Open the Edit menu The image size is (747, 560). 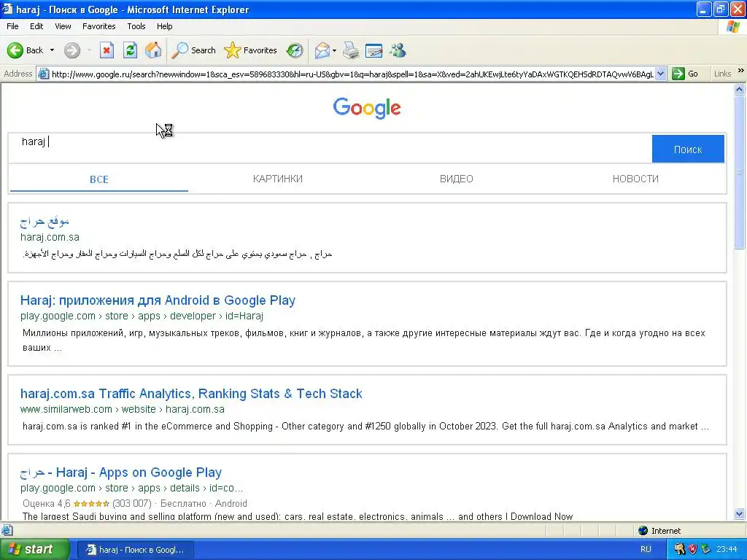pos(36,26)
